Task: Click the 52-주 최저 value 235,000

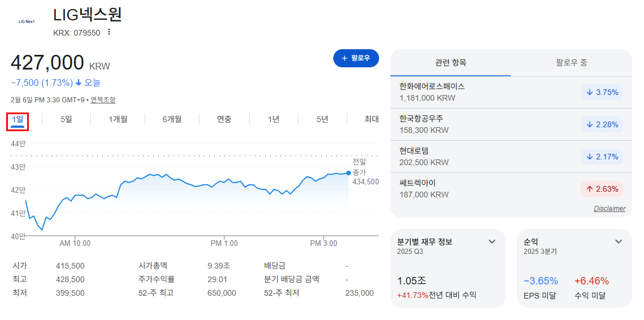Action: pyautogui.click(x=360, y=293)
